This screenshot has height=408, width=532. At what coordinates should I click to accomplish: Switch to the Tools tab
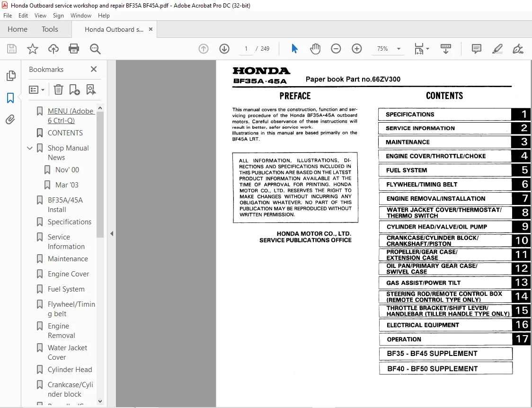50,29
